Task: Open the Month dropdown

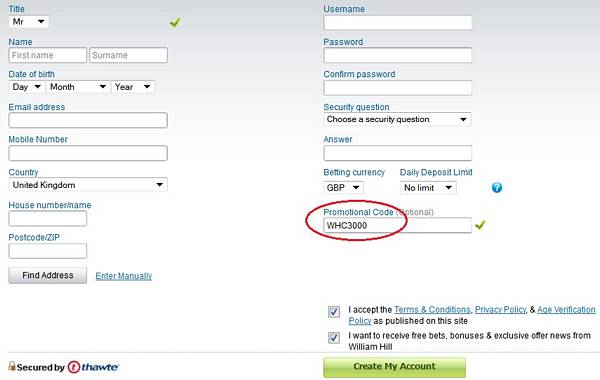Action: 78,87
